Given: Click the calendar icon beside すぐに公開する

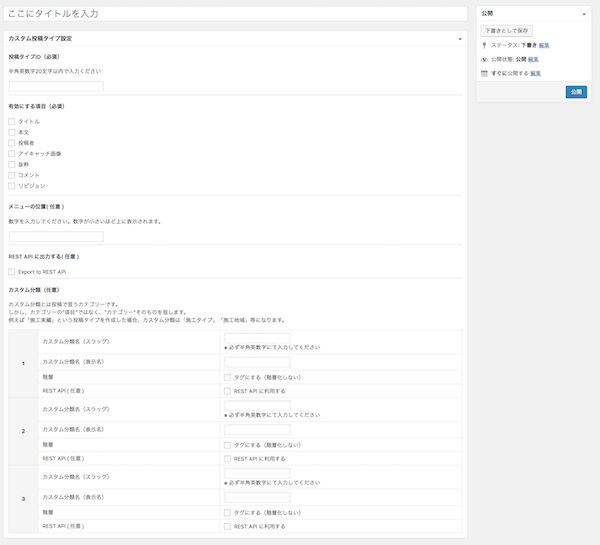Looking at the screenshot, I should tap(484, 73).
